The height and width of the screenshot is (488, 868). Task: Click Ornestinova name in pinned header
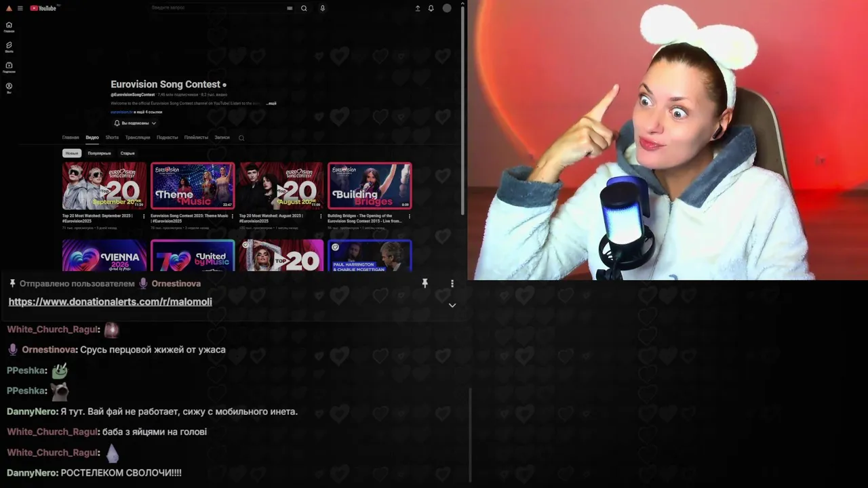coord(176,283)
